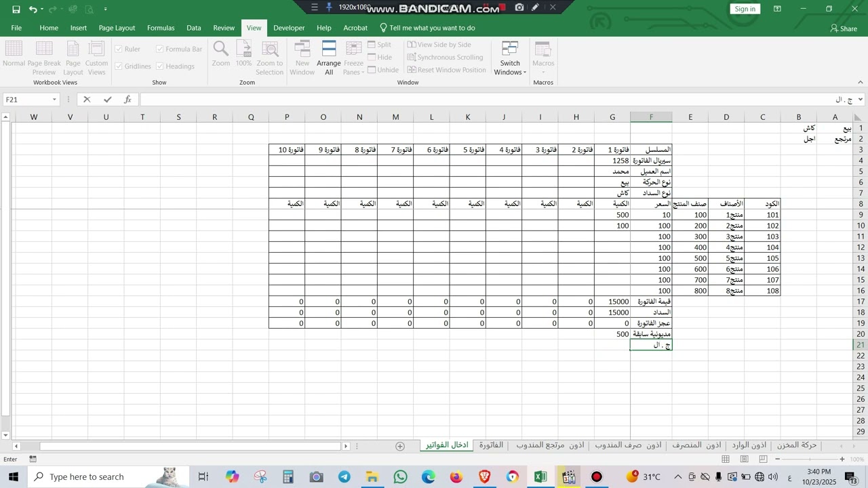This screenshot has width=868, height=488.
Task: Expand the formula bar chevron
Action: pyautogui.click(x=861, y=100)
